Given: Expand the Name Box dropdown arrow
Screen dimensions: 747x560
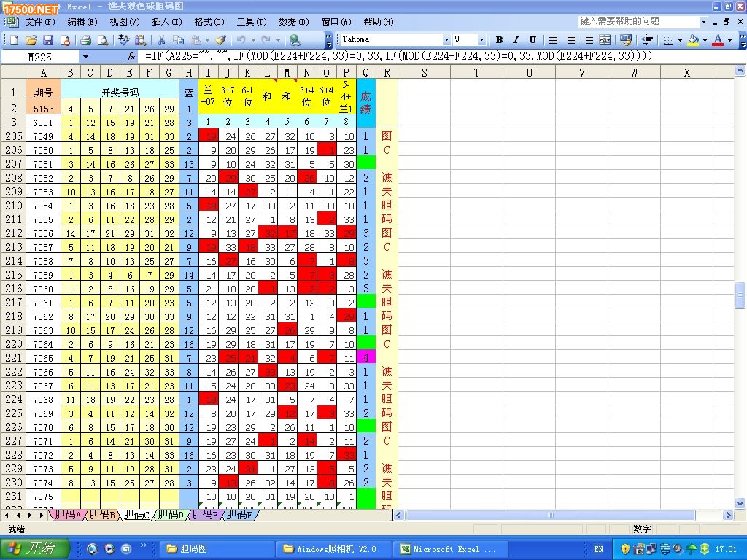Looking at the screenshot, I should point(85,57).
